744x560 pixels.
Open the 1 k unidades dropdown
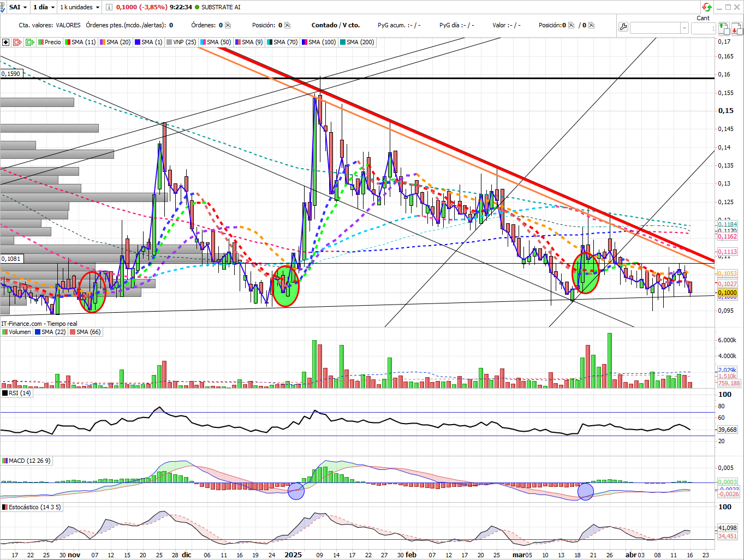click(x=80, y=7)
